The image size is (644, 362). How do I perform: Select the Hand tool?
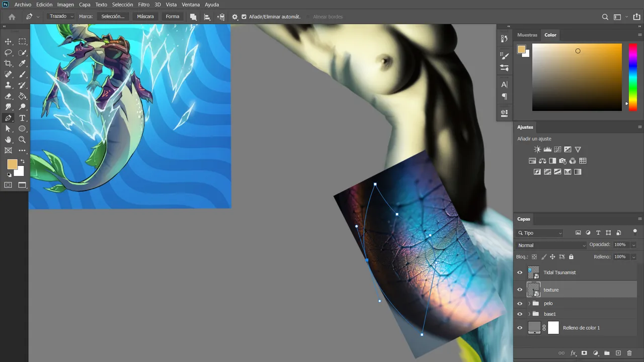pos(8,140)
